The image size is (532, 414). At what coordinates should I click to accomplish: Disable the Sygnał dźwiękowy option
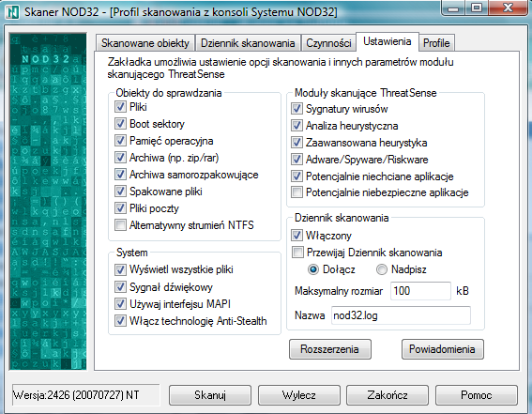pos(120,287)
